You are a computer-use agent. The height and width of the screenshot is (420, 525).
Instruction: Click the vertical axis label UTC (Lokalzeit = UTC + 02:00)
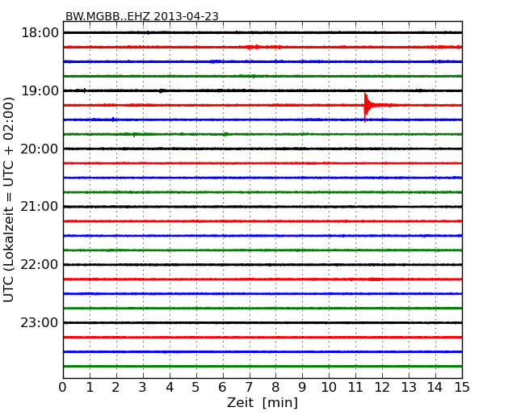click(9, 199)
